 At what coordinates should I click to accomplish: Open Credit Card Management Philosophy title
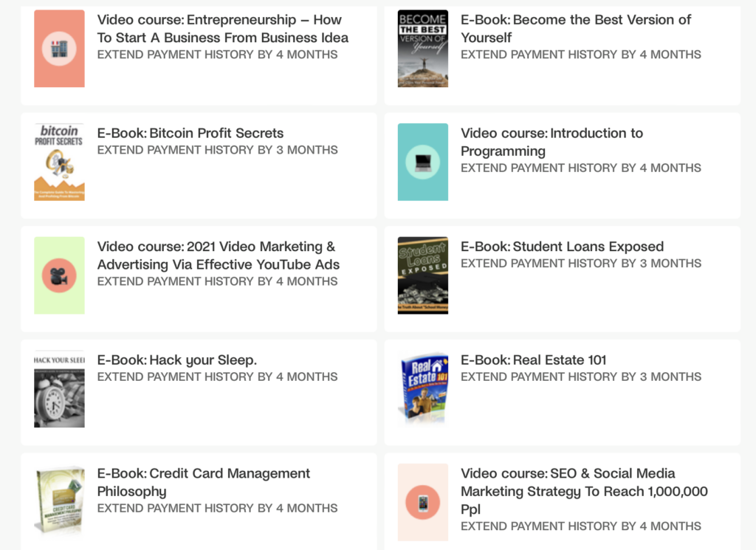(x=204, y=482)
